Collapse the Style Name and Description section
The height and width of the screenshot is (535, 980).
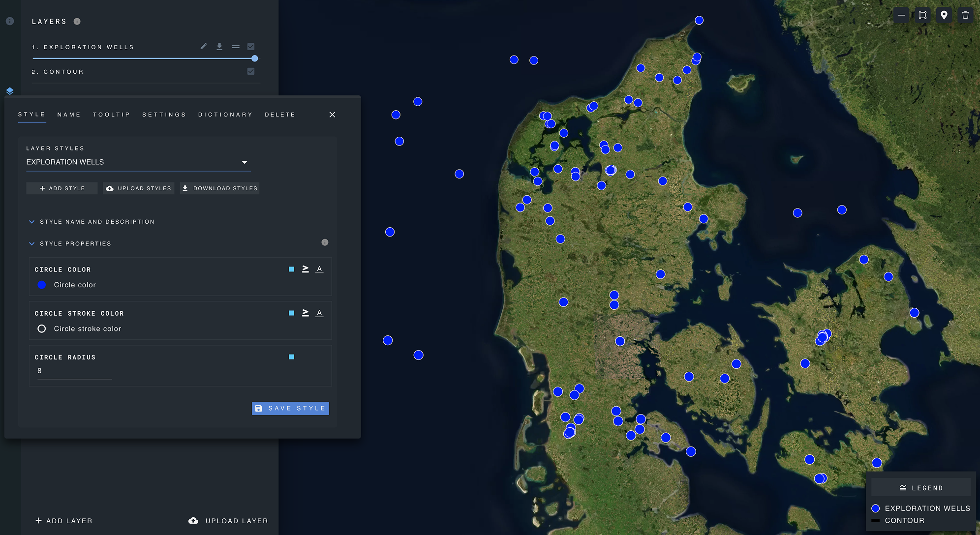pos(32,221)
